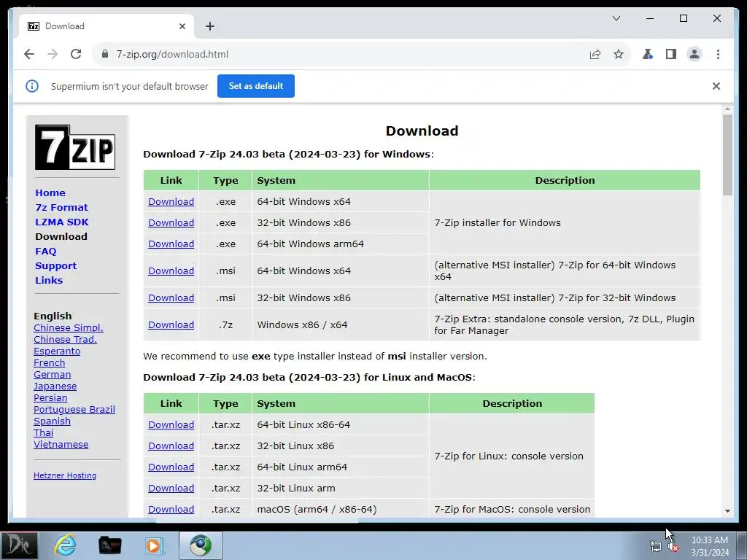Set Supermium as default browser
Image resolution: width=747 pixels, height=560 pixels.
[256, 86]
